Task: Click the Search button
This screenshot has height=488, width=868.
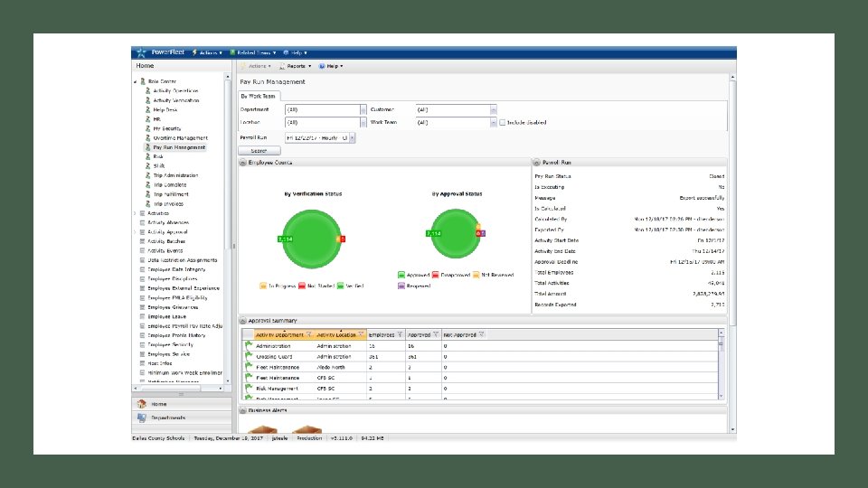Action: pyautogui.click(x=259, y=151)
